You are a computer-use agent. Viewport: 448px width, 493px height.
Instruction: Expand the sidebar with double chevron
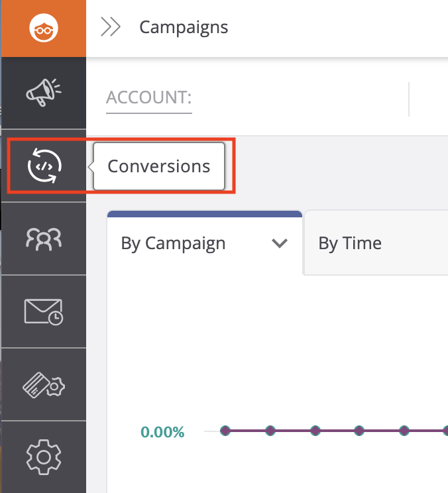tap(110, 27)
